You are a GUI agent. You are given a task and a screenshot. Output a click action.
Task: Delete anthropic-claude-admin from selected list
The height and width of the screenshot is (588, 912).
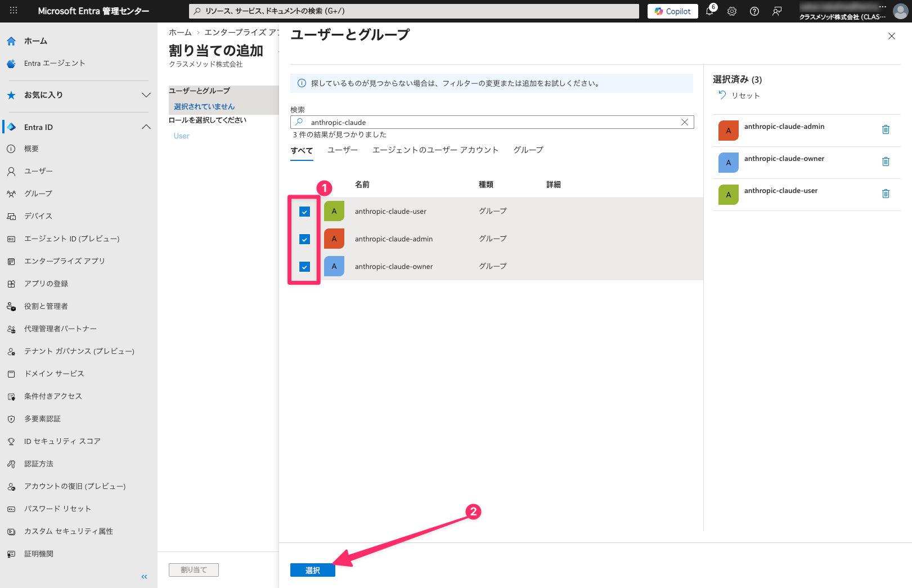(x=886, y=129)
